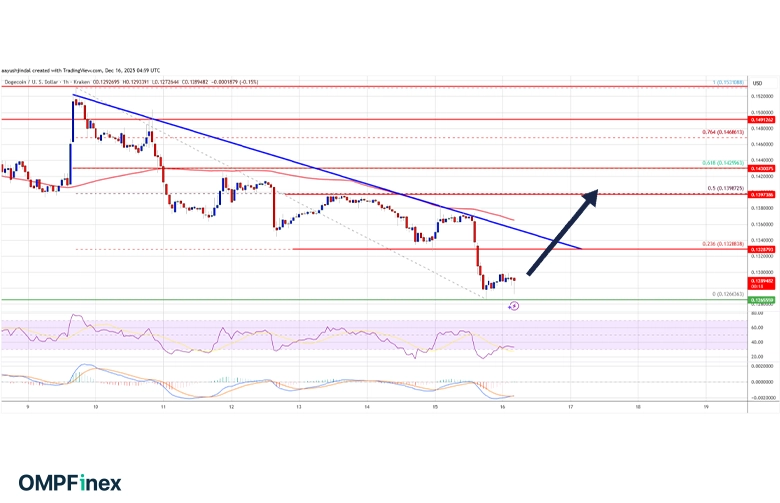
Task: Click the date 12 on time axis
Action: 232,408
